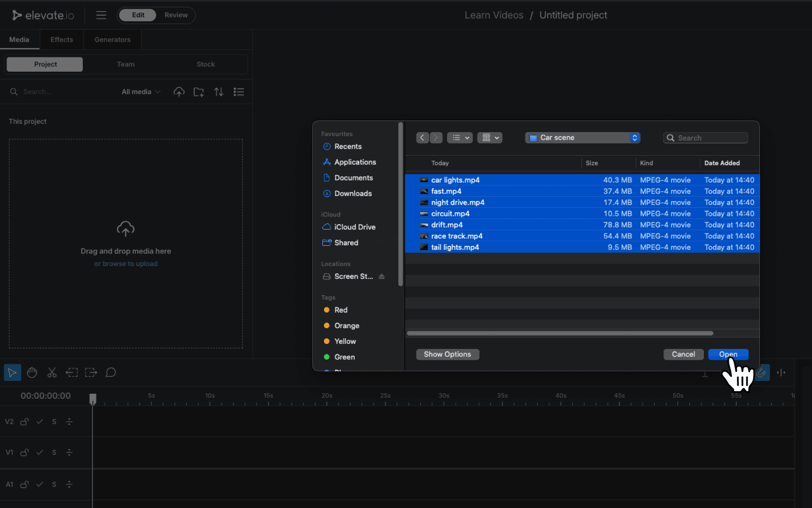Screen dimensions: 812x508
Task: Click the split-at-playhead icon at the timeline's right end
Action: [781, 372]
